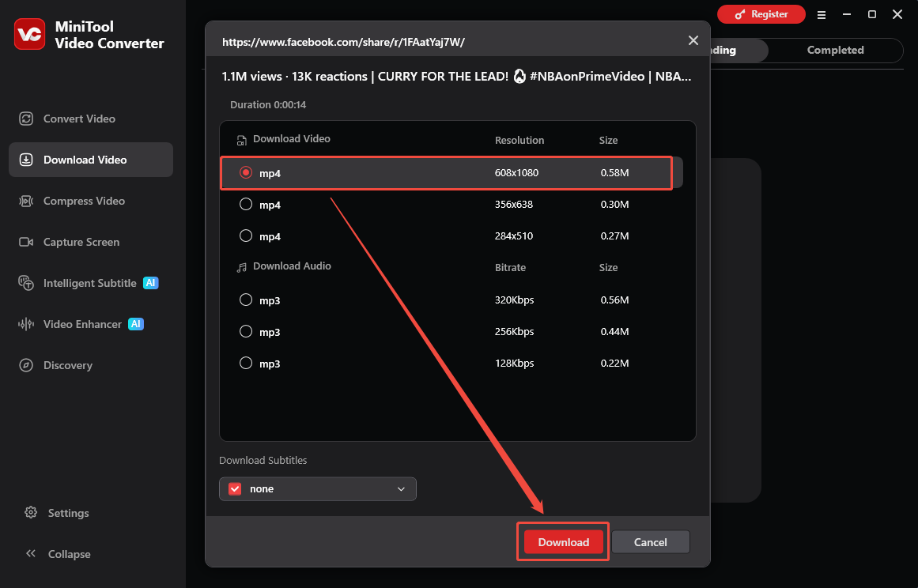Viewport: 918px width, 588px height.
Task: Click the Discovery compass icon
Action: coord(26,366)
